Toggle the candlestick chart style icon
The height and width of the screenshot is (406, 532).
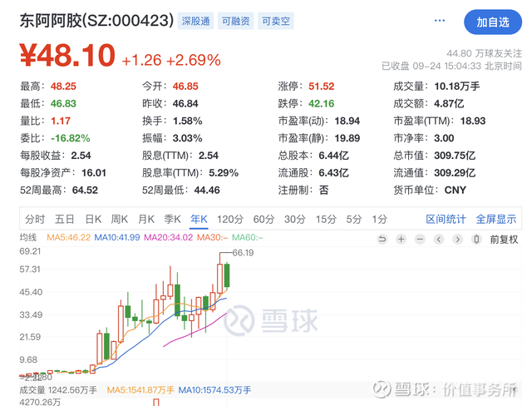coord(476,240)
